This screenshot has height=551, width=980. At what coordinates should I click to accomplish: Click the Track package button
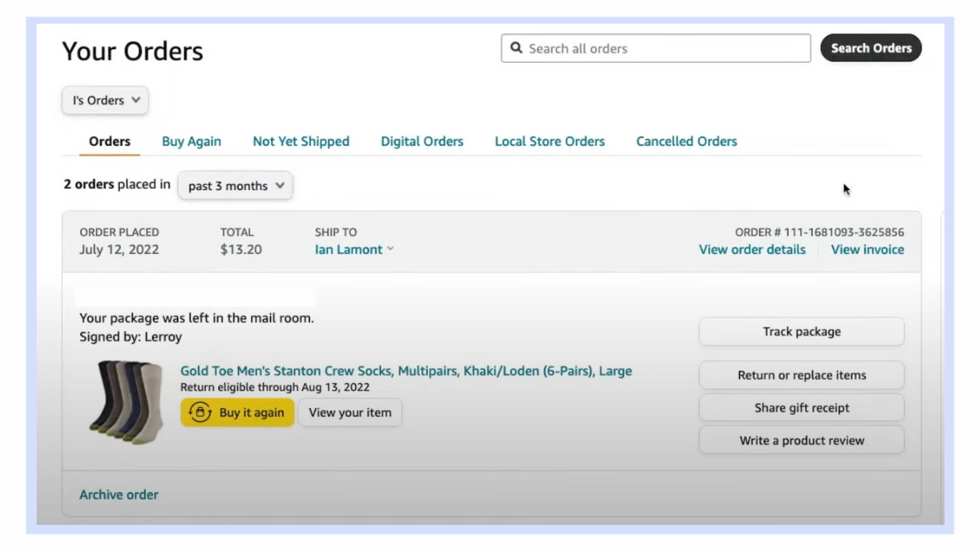(801, 331)
